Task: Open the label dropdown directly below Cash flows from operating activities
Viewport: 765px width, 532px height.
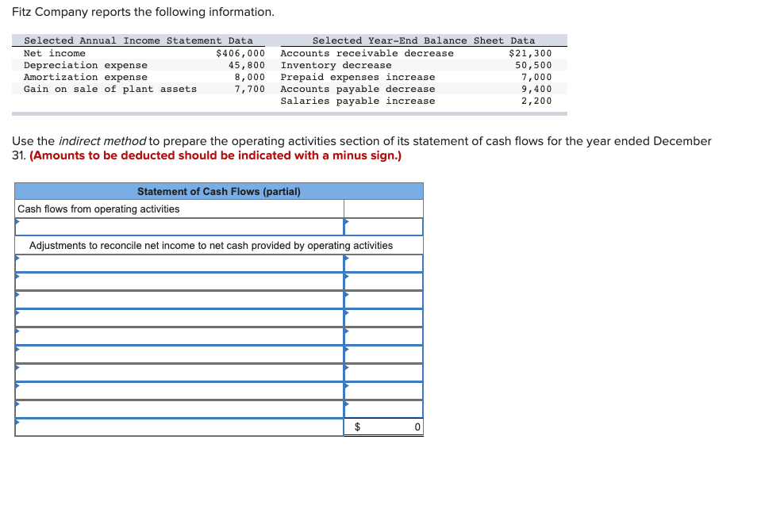Action: pos(179,227)
